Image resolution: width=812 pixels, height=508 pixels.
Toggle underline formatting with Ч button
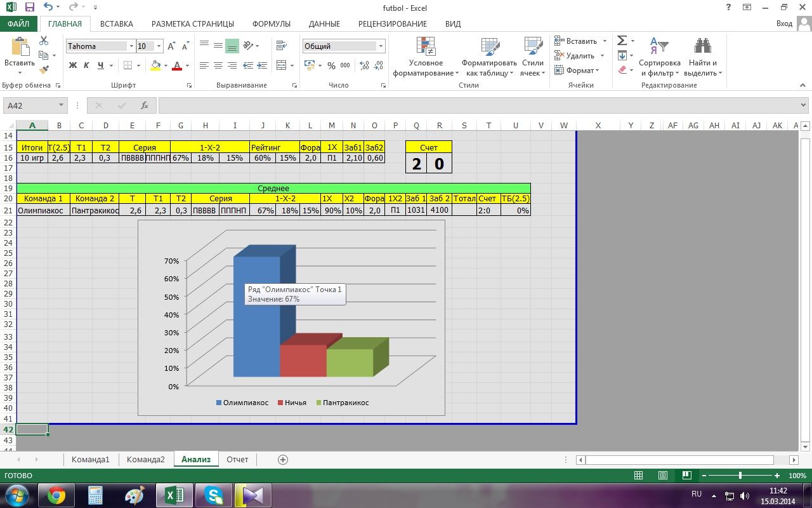click(101, 65)
